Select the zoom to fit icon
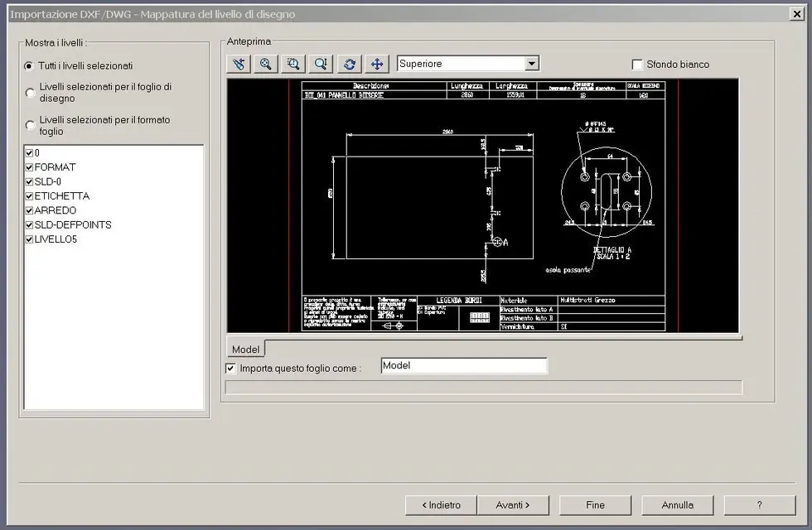Viewport: 812px width, 530px height. (266, 64)
